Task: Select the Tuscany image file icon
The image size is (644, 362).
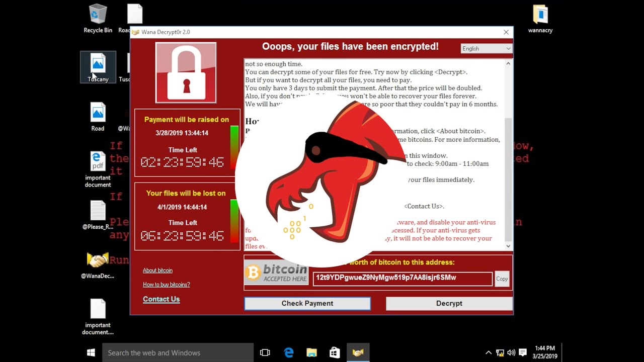Action: pos(98,67)
